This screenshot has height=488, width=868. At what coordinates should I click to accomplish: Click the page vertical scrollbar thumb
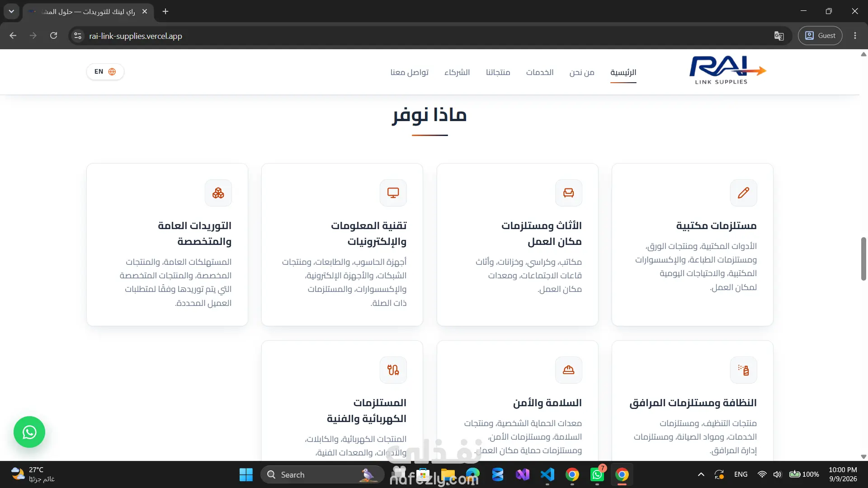tap(863, 258)
